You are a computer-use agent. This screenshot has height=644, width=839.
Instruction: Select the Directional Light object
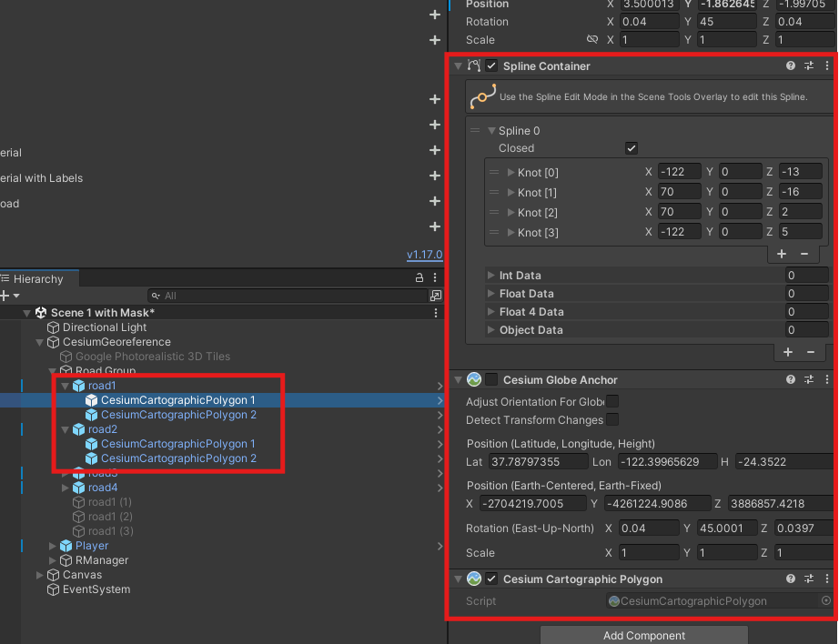pos(105,327)
